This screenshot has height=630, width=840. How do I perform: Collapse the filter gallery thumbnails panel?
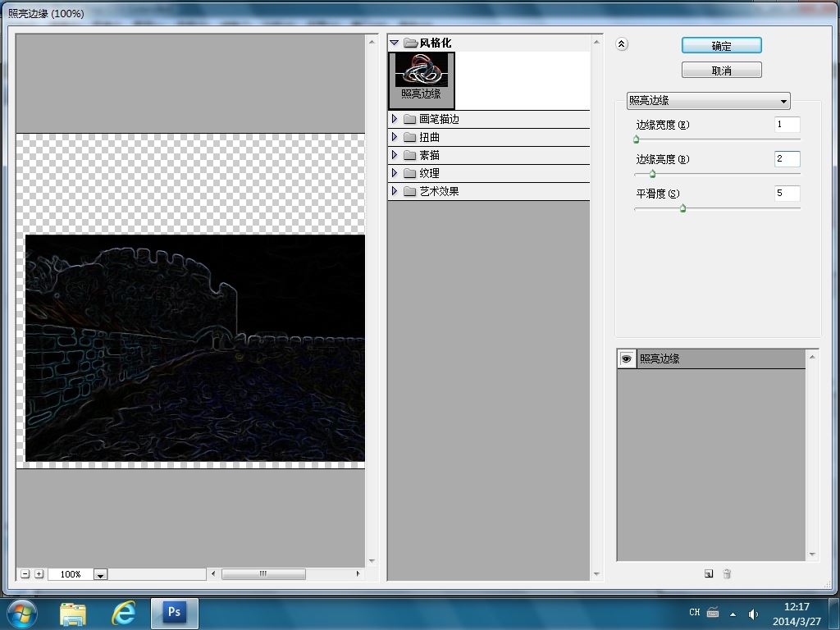[622, 44]
